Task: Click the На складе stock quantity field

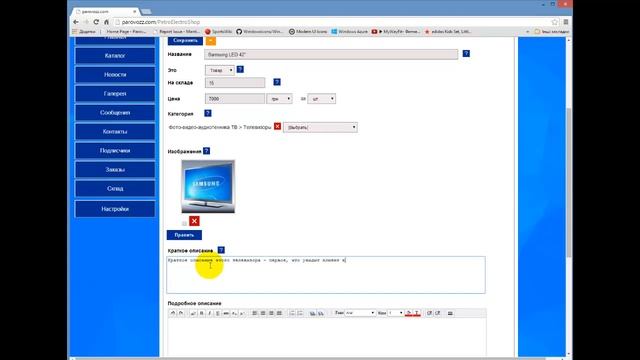Action: [x=235, y=83]
